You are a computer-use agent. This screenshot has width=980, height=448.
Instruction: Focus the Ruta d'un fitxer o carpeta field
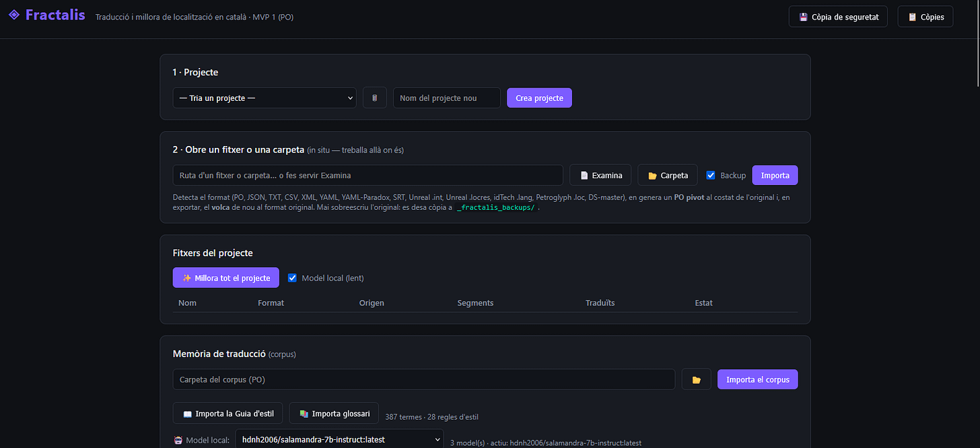[368, 176]
